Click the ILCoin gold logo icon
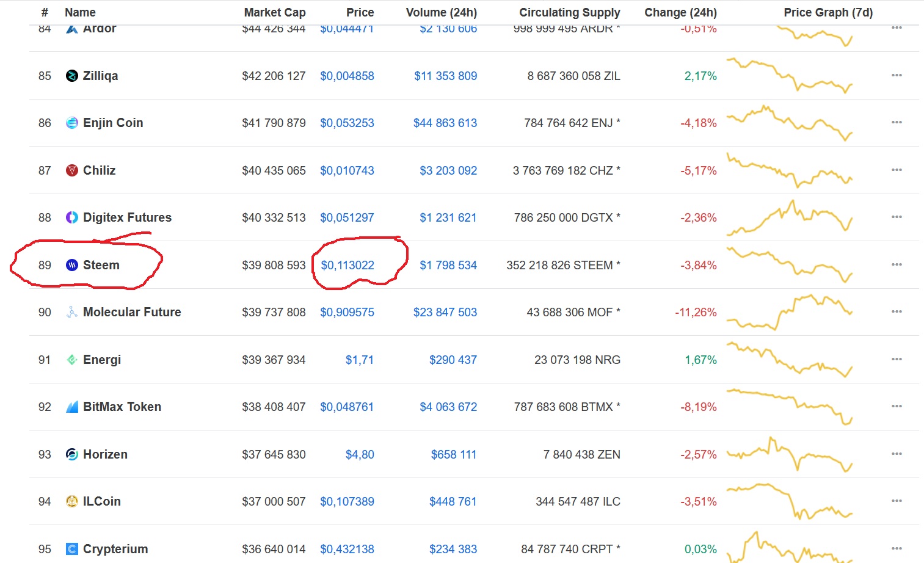 tap(72, 501)
